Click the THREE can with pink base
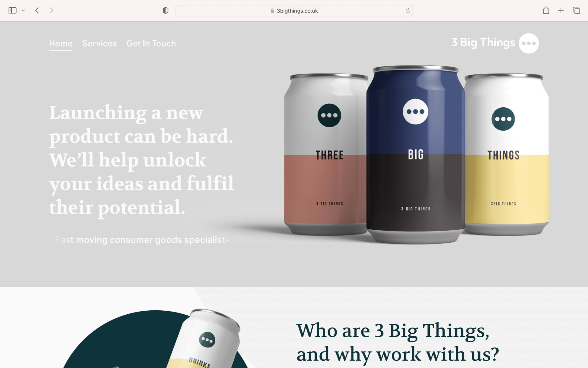Viewport: 588px width, 368px height. click(326, 154)
